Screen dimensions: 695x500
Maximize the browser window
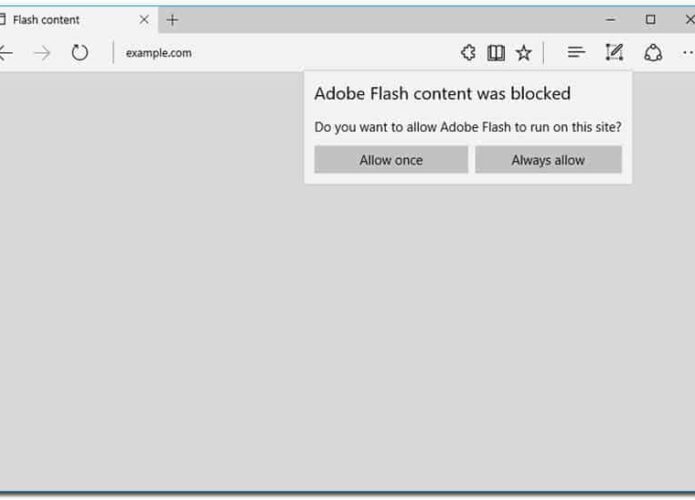coord(650,20)
